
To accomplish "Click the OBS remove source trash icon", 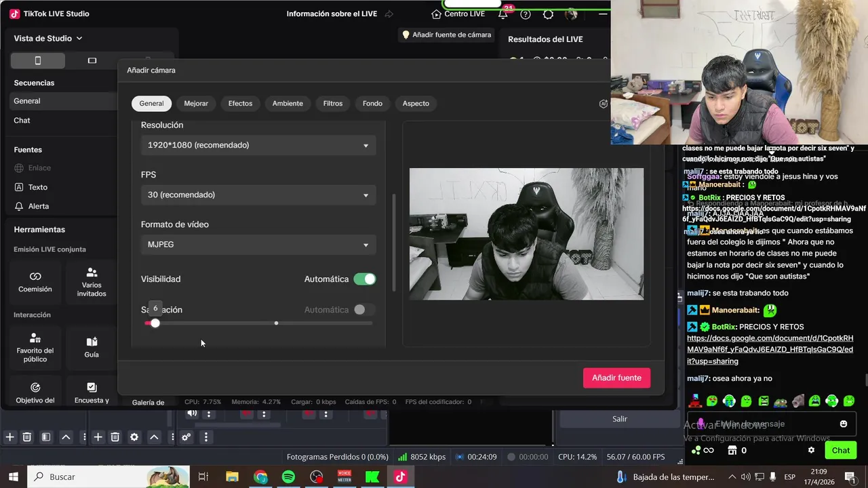I will (115, 437).
